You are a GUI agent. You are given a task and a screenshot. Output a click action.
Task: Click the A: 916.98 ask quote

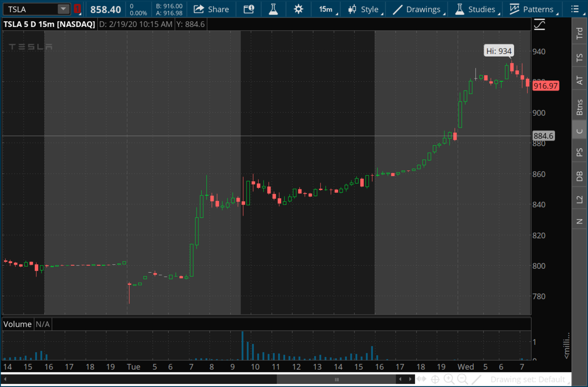point(169,13)
